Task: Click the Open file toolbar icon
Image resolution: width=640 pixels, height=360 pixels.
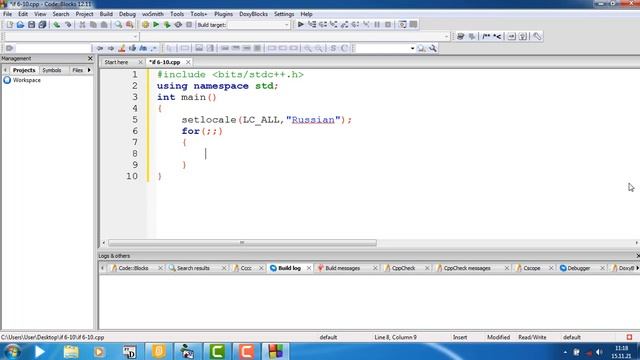Action: click(20, 25)
